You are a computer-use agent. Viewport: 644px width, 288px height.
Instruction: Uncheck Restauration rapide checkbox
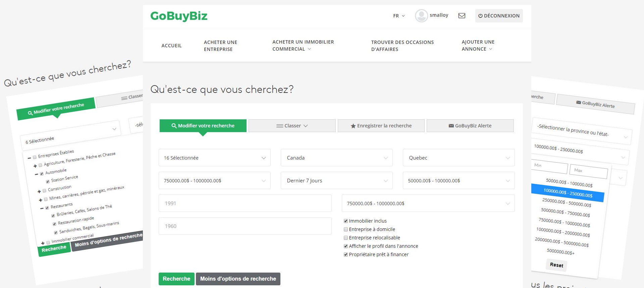click(x=54, y=224)
